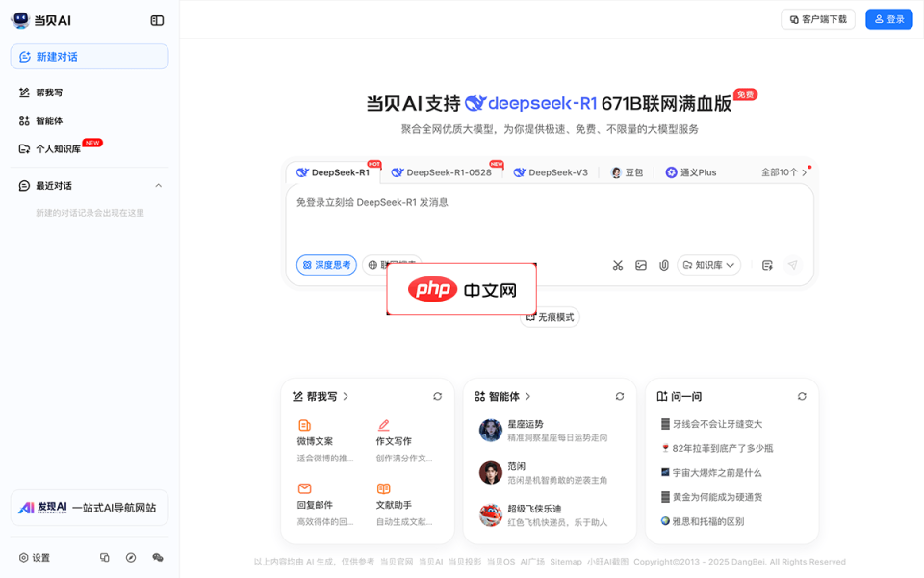Open the 星座运势 agent avatar
924x578 pixels.
point(490,431)
